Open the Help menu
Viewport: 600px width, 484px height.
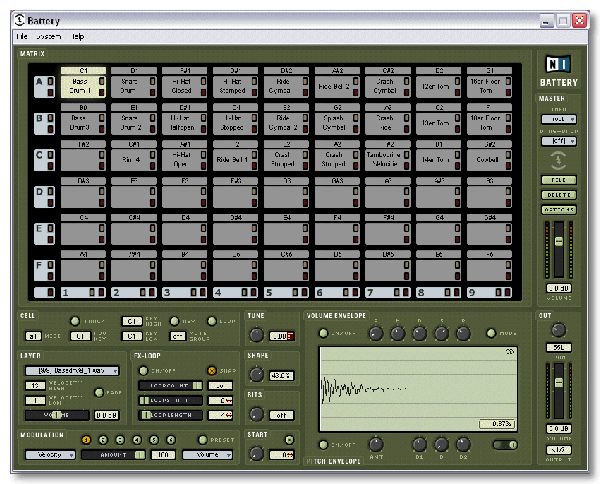pyautogui.click(x=78, y=36)
